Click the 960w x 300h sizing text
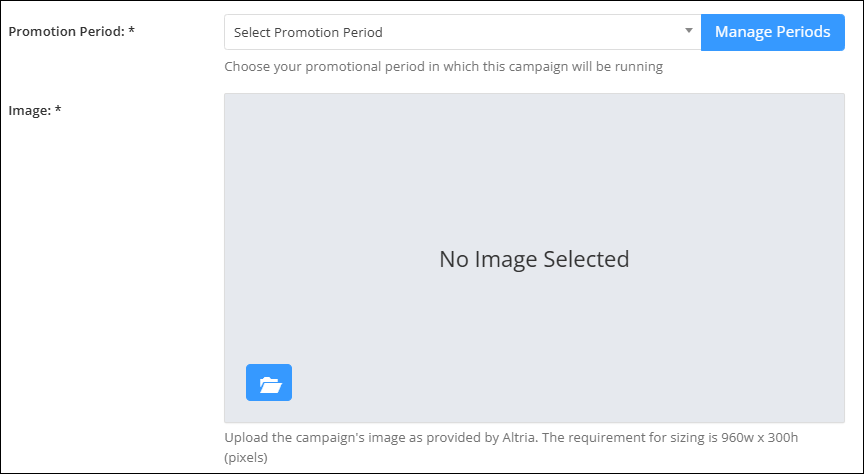Viewport: 864px width, 474px height. tap(761, 438)
